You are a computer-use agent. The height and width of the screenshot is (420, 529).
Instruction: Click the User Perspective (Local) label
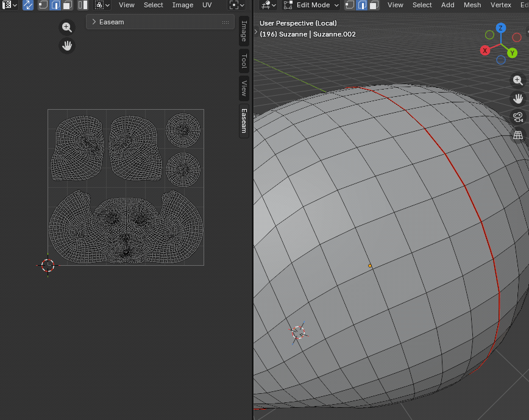coord(298,23)
